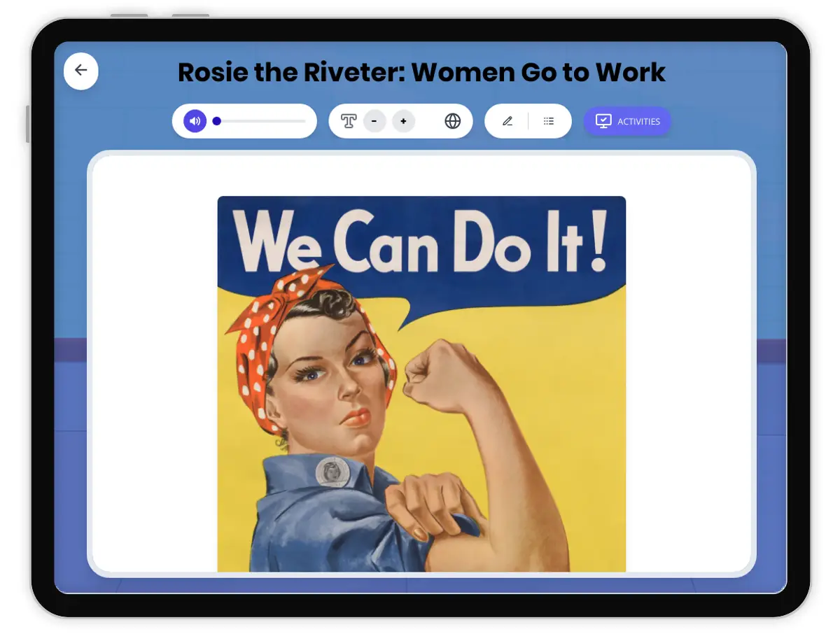Select the pencil annotation tool
Screen dimensions: 840x634
507,121
